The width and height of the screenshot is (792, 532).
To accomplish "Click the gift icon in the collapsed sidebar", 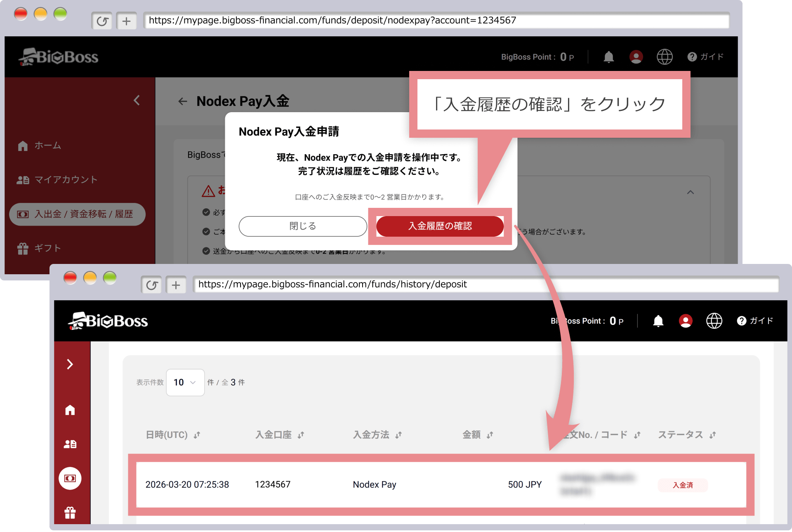I will [70, 513].
